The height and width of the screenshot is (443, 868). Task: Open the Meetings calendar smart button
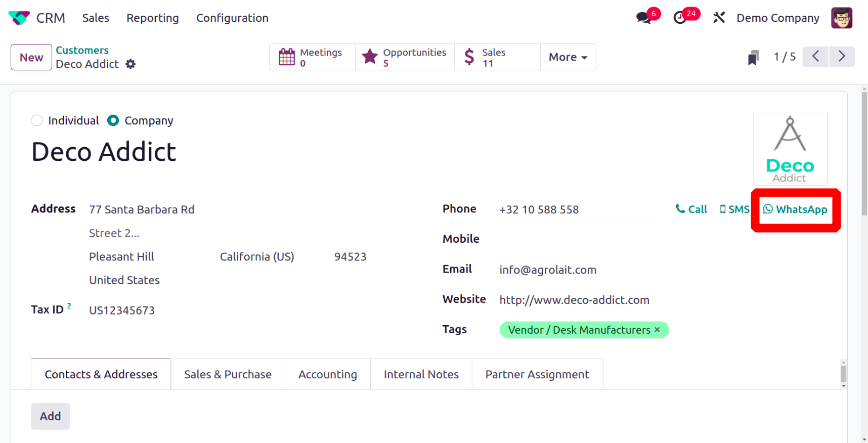(x=312, y=57)
